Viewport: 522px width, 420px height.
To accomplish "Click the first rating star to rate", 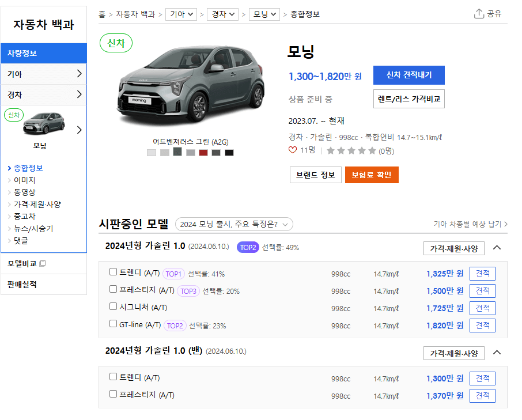I will [331, 150].
